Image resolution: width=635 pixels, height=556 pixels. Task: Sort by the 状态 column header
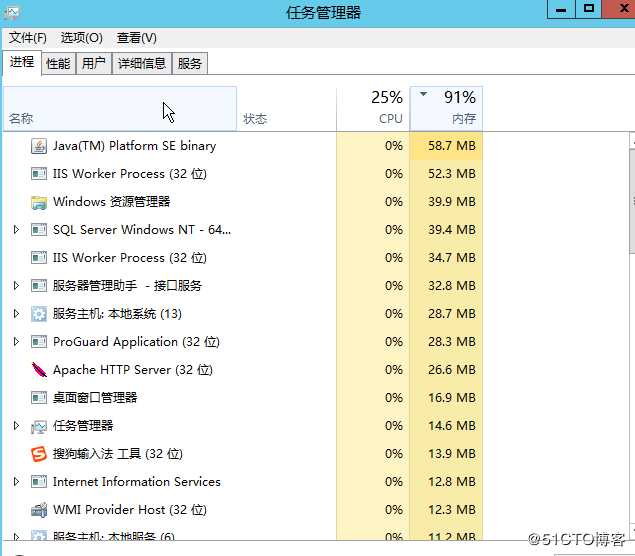(286, 109)
